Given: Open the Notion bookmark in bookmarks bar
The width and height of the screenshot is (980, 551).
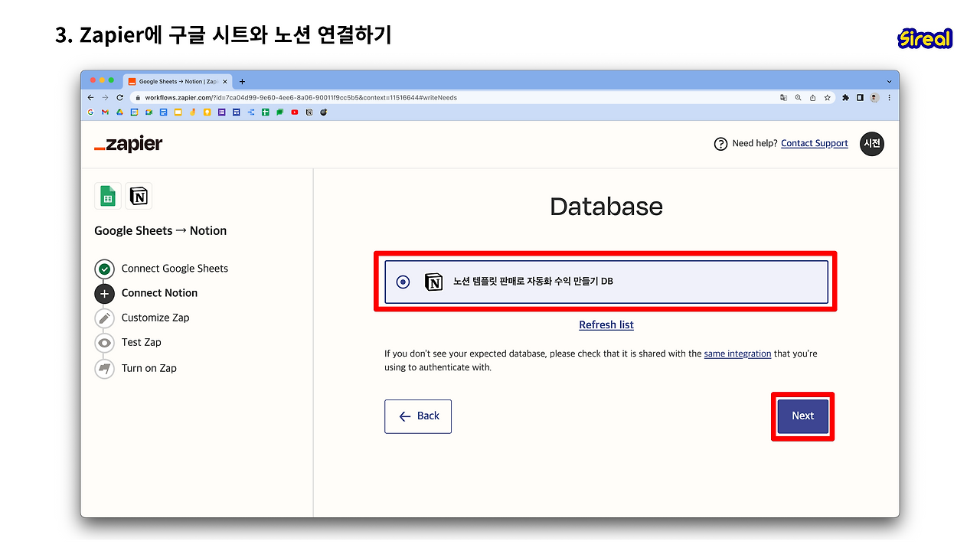Looking at the screenshot, I should pos(309,112).
